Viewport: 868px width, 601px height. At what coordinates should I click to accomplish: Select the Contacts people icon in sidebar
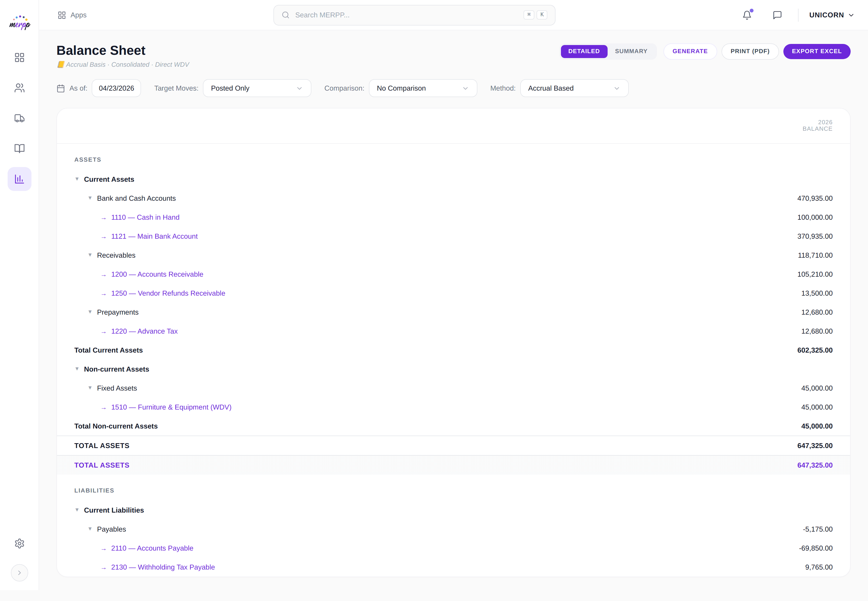pos(19,88)
